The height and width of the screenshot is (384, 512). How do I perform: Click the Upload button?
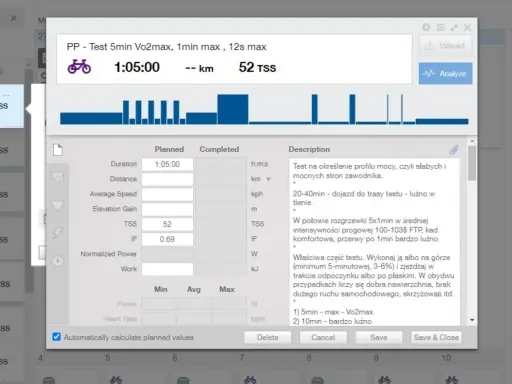445,45
